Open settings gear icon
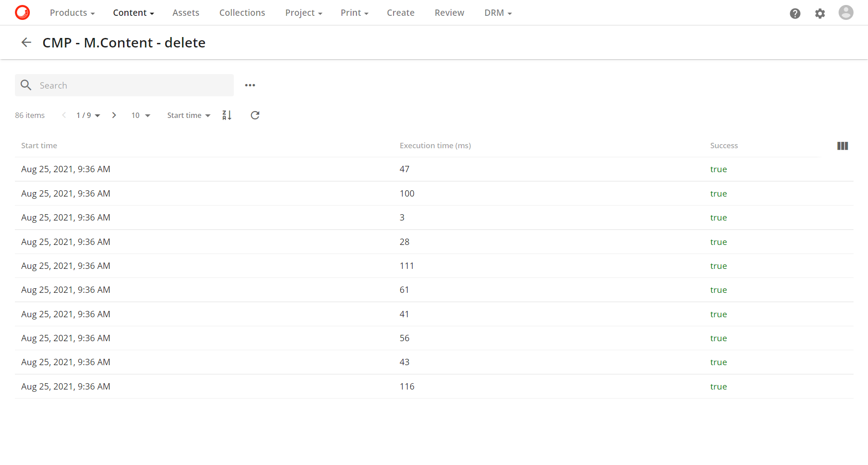868x465 pixels. pyautogui.click(x=820, y=14)
